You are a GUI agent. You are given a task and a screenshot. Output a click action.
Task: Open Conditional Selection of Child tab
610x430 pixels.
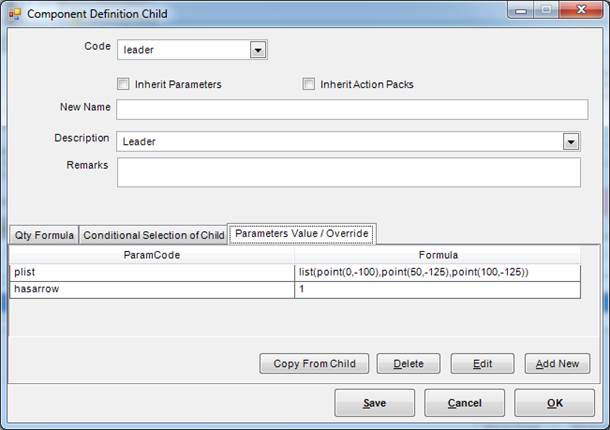pos(153,235)
